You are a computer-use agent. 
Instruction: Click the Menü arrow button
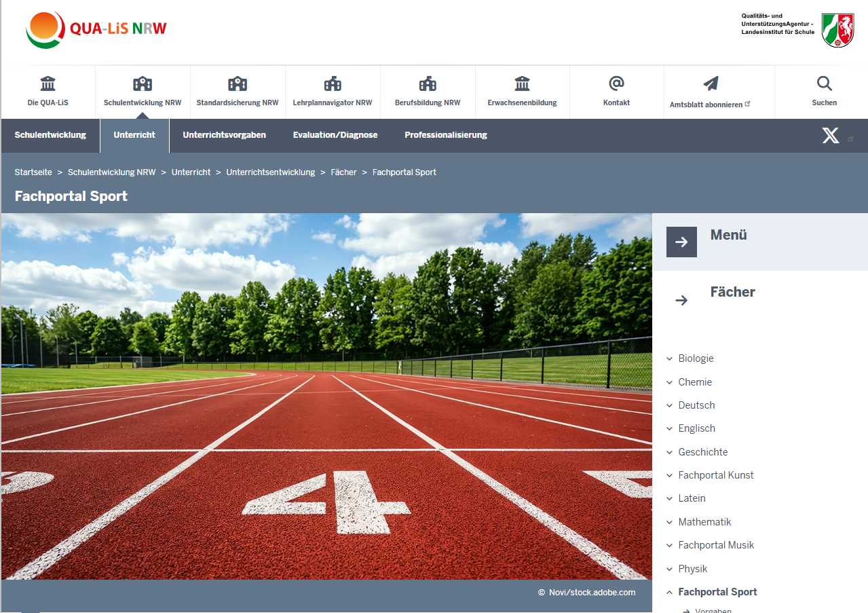pyautogui.click(x=681, y=242)
